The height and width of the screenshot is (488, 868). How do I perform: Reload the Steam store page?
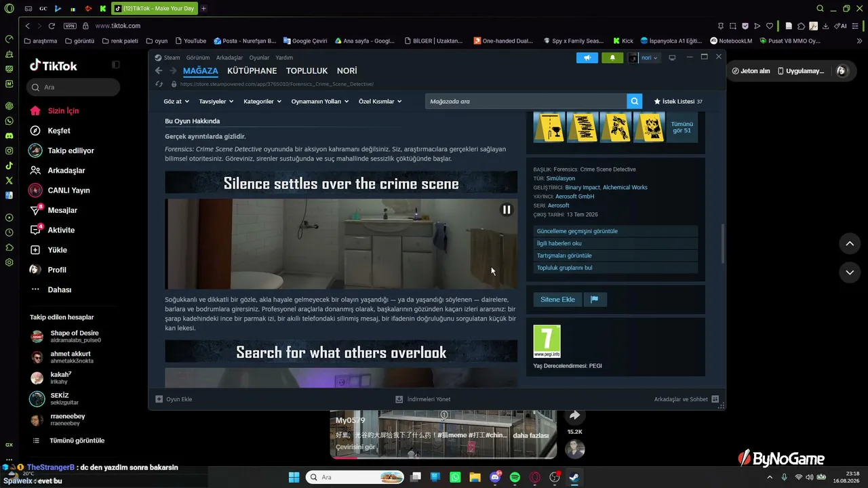(x=159, y=84)
